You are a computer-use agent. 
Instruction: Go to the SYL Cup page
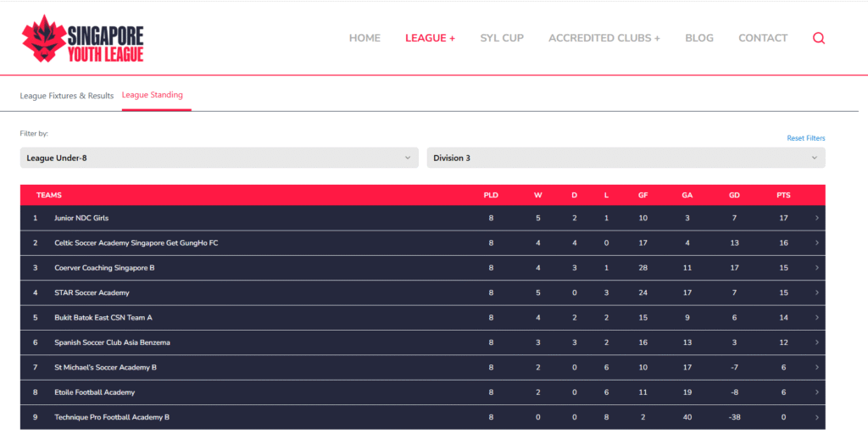[x=502, y=38]
